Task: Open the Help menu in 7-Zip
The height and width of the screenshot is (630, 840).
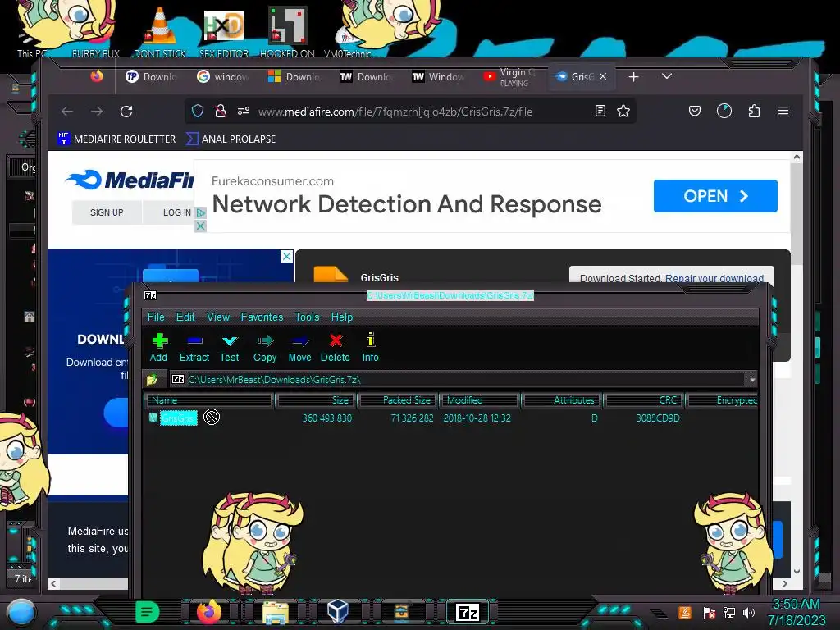Action: 342,317
